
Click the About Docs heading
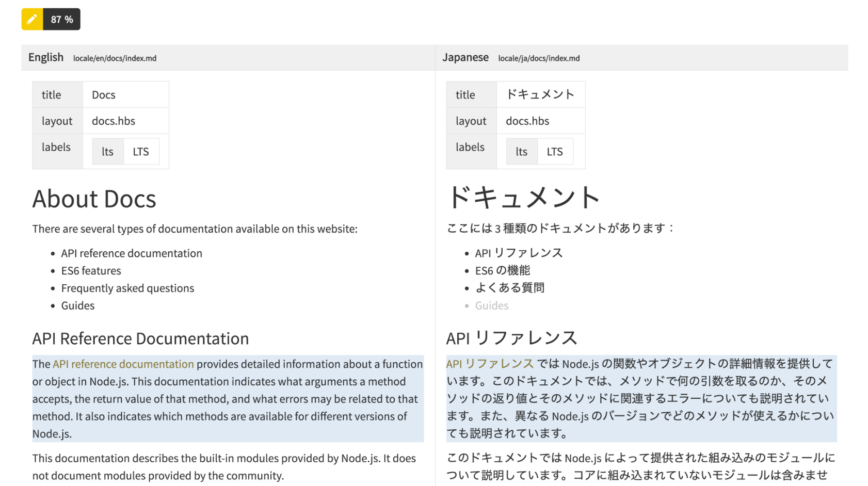click(94, 199)
